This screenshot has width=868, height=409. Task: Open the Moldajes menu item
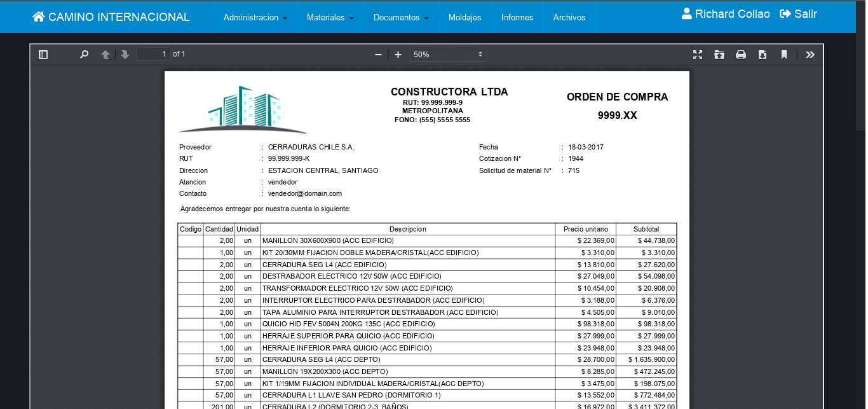point(465,18)
